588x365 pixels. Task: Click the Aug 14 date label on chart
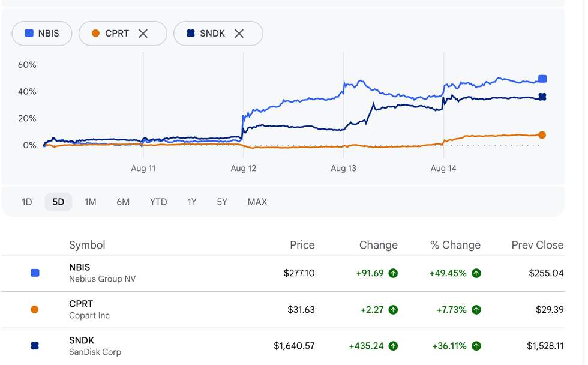coord(443,169)
